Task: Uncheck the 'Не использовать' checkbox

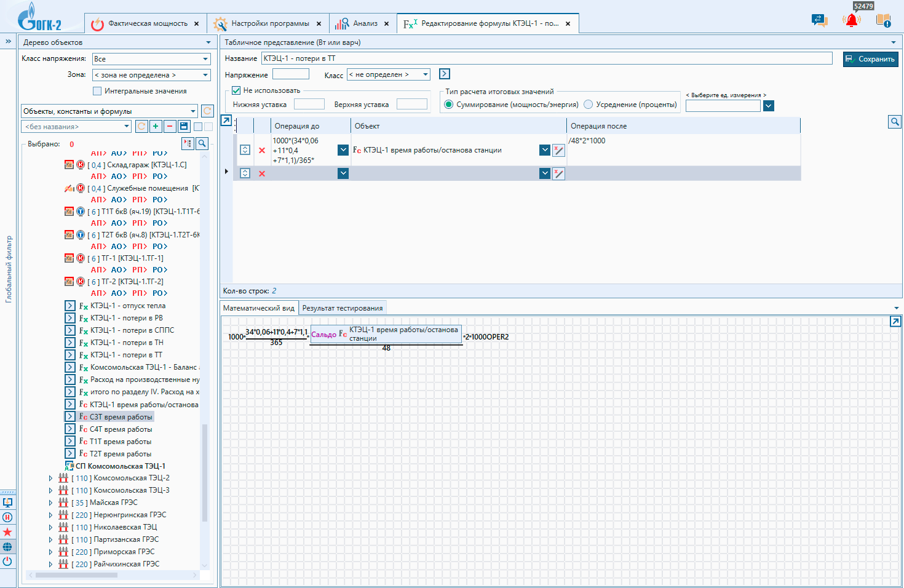Action: pyautogui.click(x=236, y=90)
